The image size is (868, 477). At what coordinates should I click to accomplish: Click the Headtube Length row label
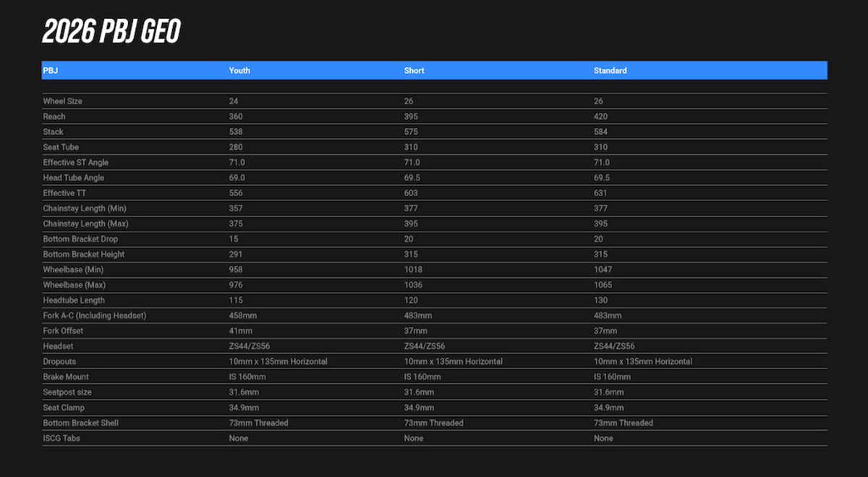point(74,300)
